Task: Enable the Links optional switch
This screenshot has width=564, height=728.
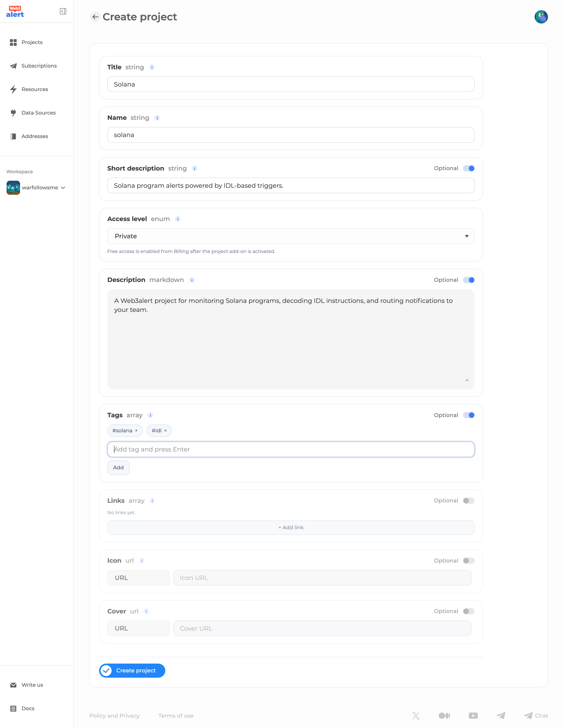Action: tap(469, 501)
